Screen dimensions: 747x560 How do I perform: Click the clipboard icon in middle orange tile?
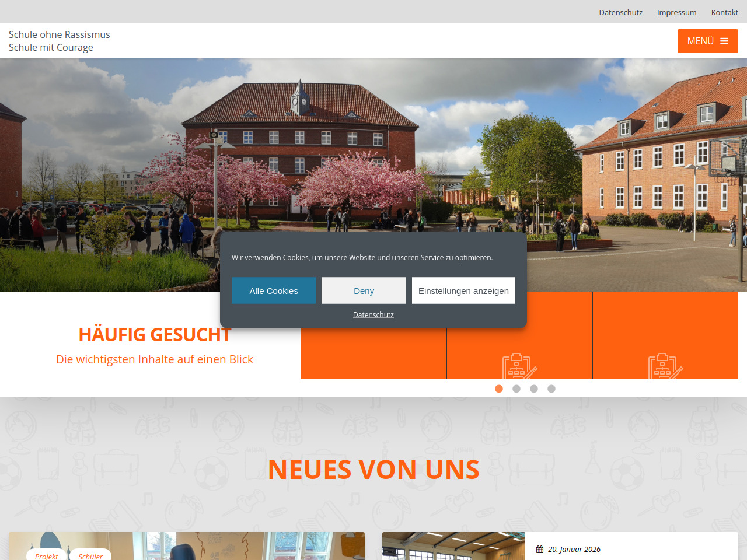pyautogui.click(x=519, y=366)
